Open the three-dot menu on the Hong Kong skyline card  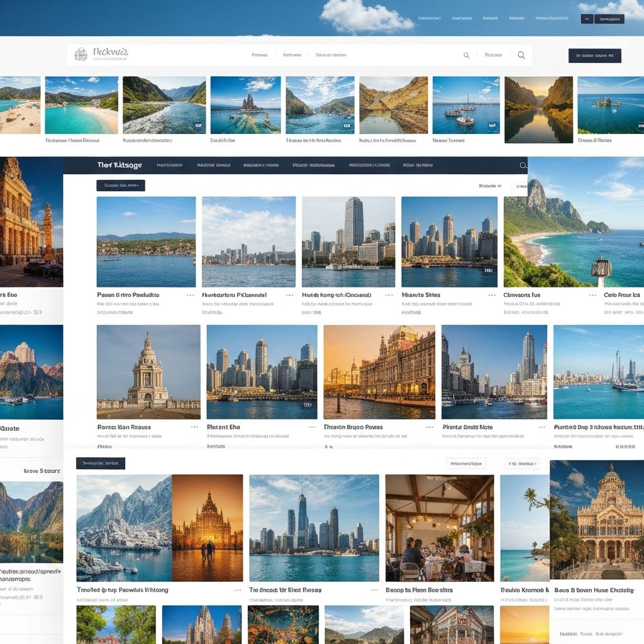click(389, 294)
